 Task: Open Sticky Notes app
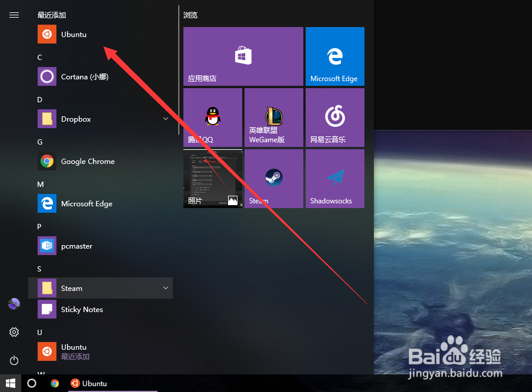pos(101,309)
